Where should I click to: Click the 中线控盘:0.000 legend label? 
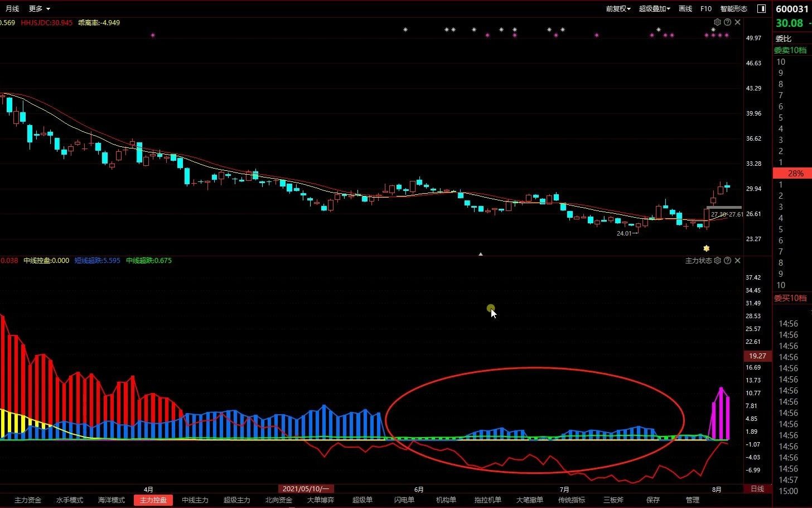point(46,261)
